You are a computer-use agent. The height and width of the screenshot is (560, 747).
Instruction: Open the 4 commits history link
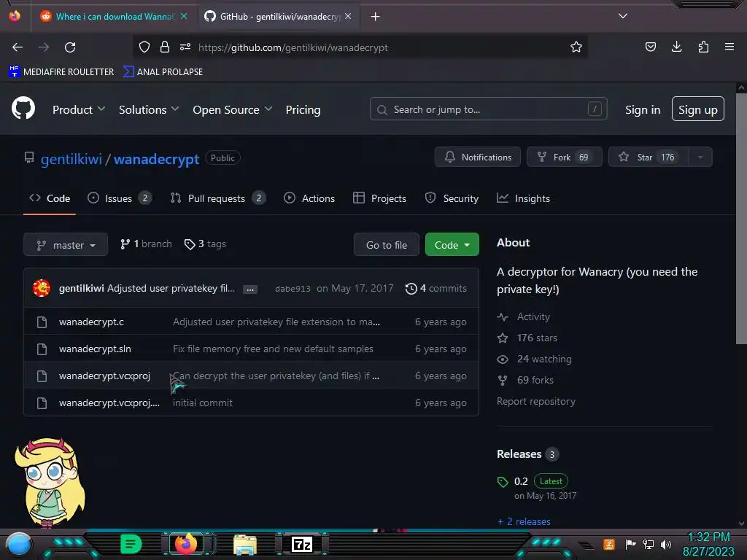[x=436, y=288]
